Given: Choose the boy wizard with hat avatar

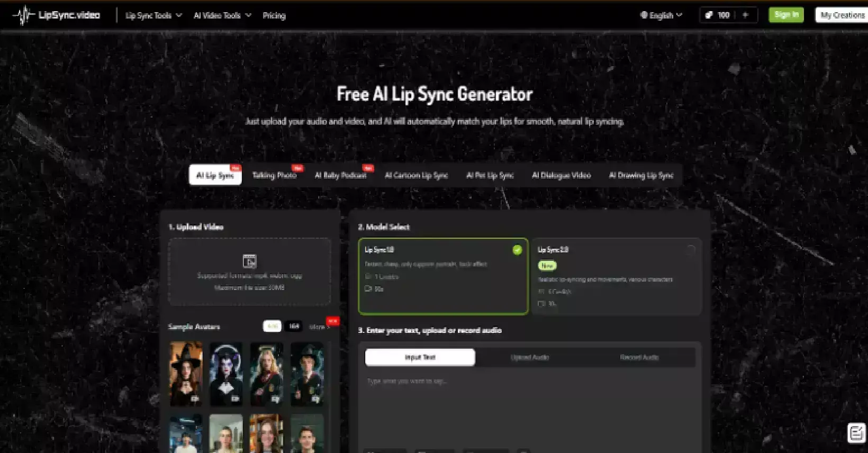Looking at the screenshot, I should coord(307,374).
